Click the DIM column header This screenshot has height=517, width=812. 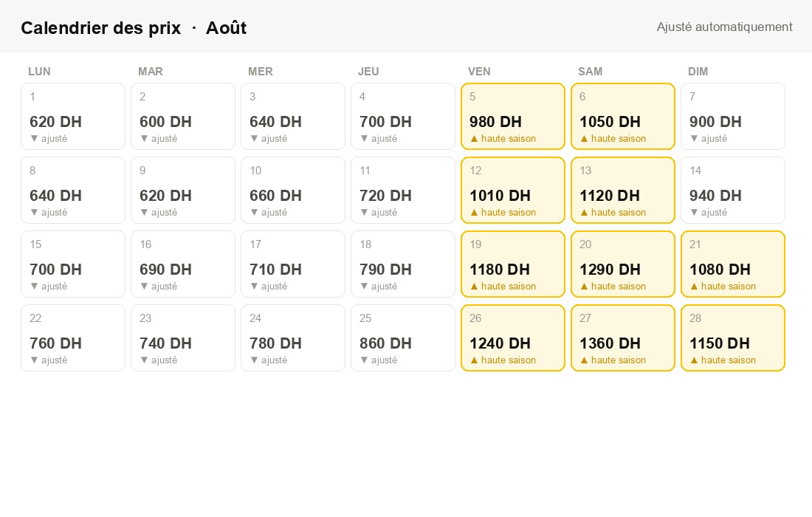pos(698,72)
